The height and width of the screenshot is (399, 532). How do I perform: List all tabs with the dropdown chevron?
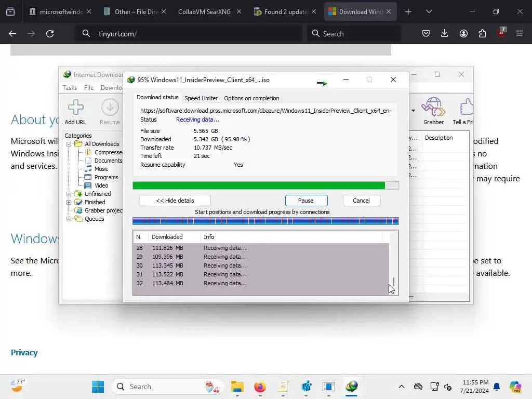429,11
